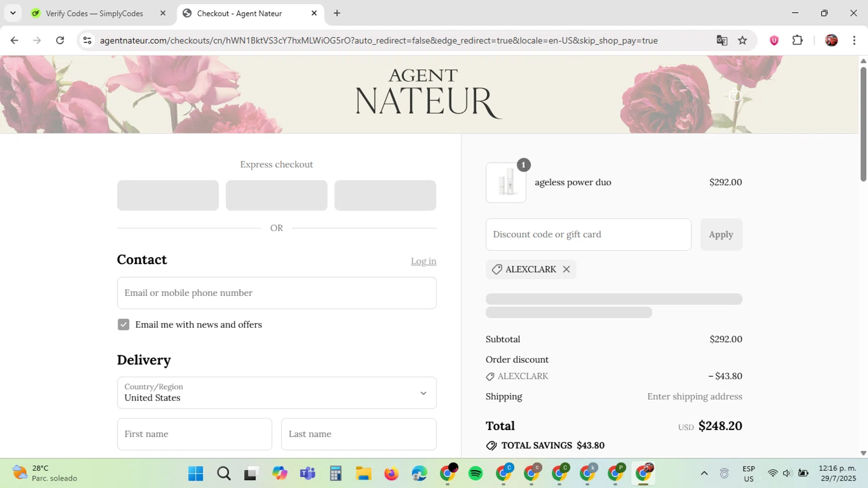The width and height of the screenshot is (868, 488).
Task: Click the ESP US language indicator
Action: click(x=749, y=474)
